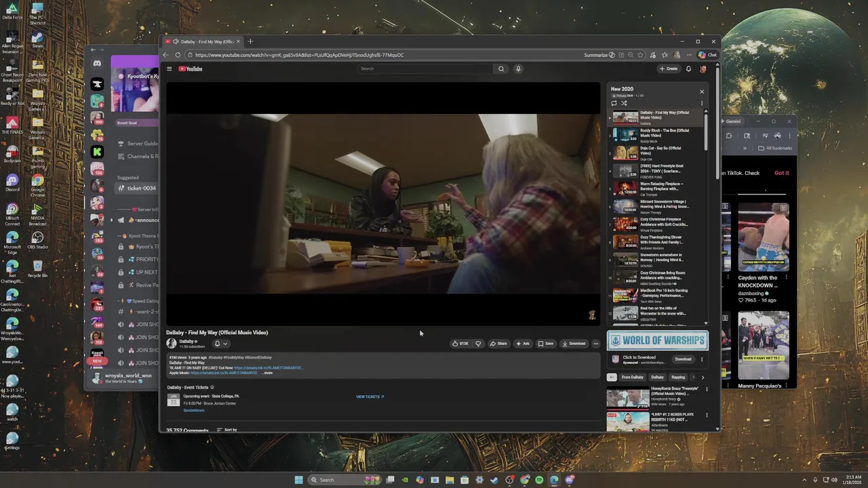Go to the YouTube home logo

click(x=191, y=68)
